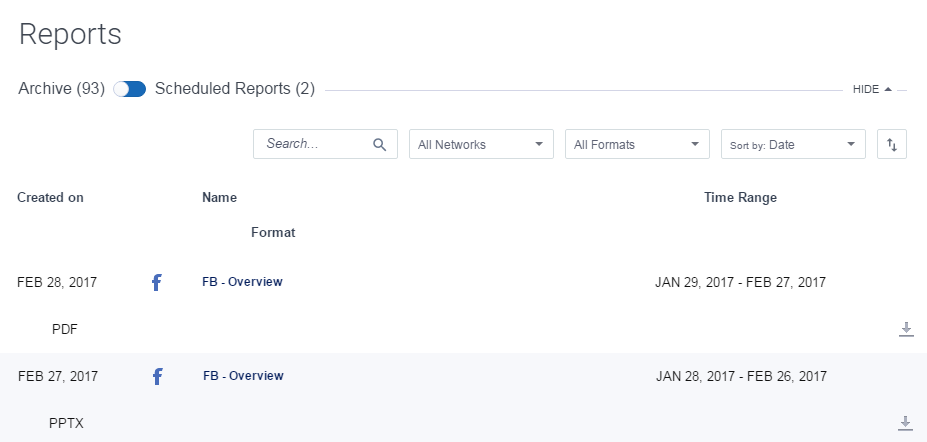
Task: Click Facebook icon on FEB 27 report
Action: pos(157,377)
